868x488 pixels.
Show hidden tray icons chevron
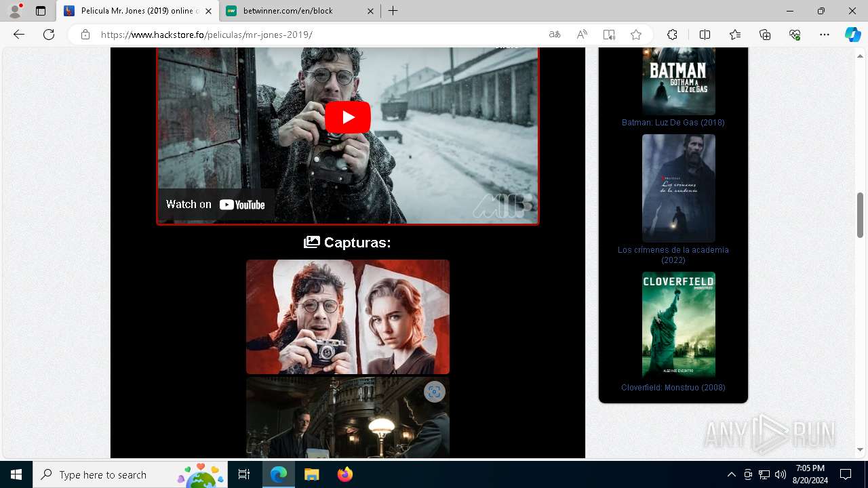731,474
